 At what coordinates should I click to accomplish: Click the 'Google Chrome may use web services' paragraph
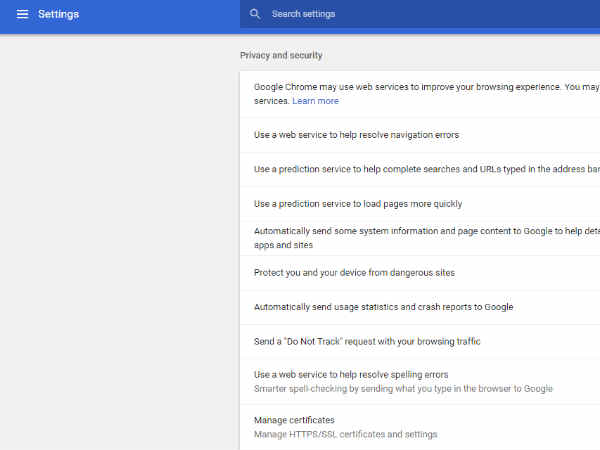tap(427, 94)
